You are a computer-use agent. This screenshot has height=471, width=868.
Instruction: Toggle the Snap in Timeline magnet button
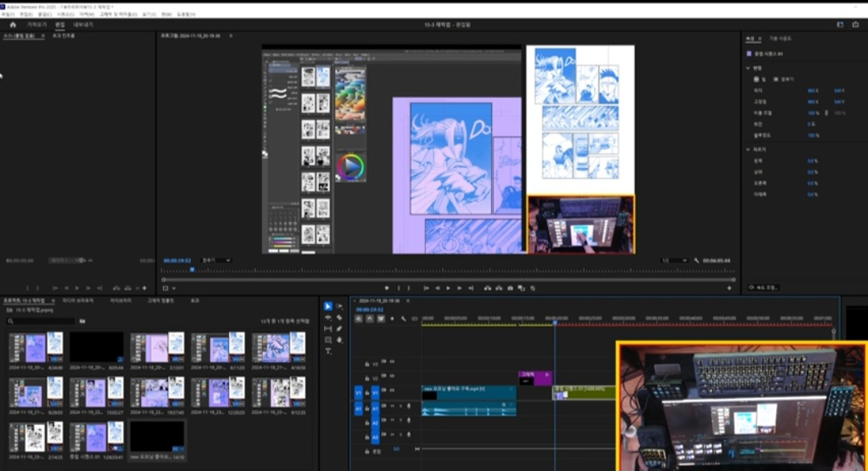(x=369, y=319)
